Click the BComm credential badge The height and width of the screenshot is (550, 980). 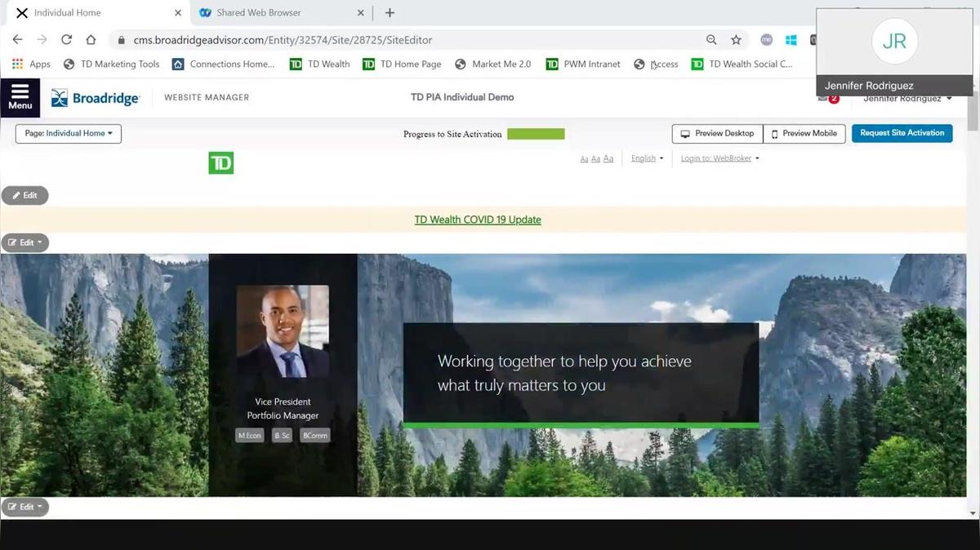pos(315,436)
